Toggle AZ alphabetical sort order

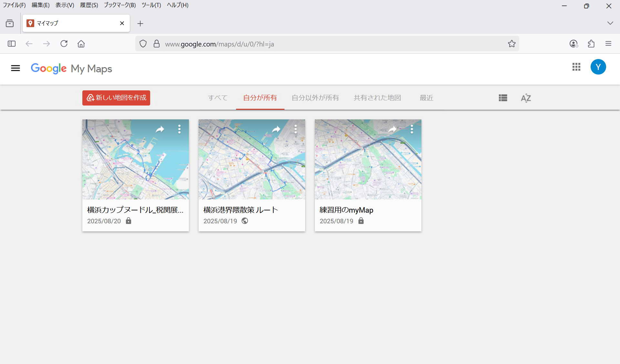point(526,98)
